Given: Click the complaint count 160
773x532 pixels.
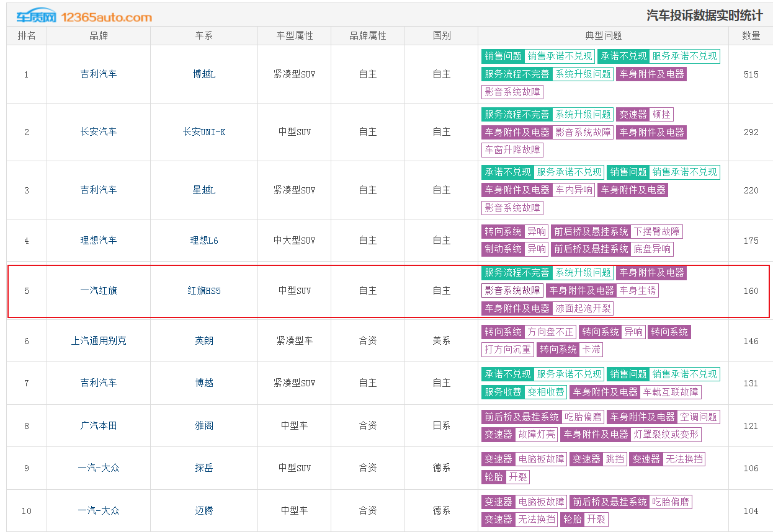Looking at the screenshot, I should pos(751,291).
